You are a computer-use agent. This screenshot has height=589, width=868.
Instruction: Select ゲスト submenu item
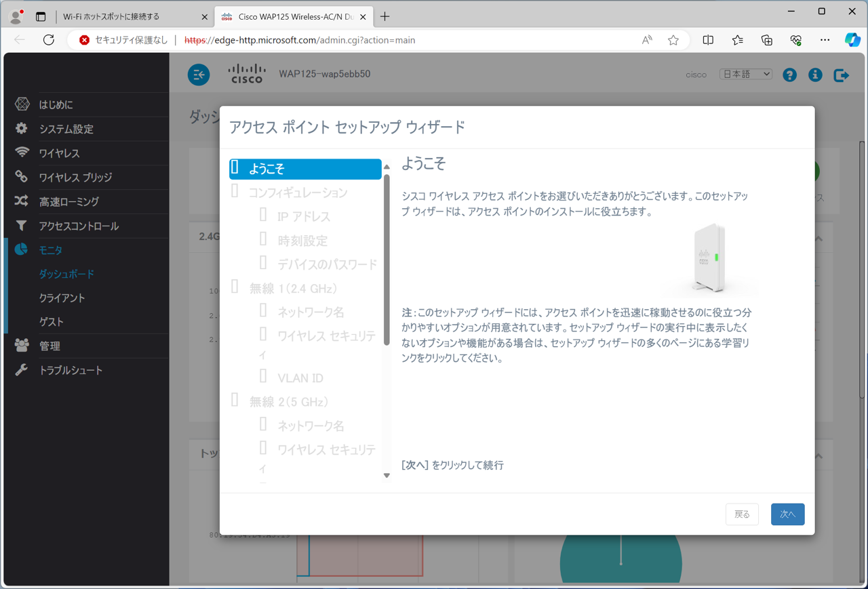[51, 322]
